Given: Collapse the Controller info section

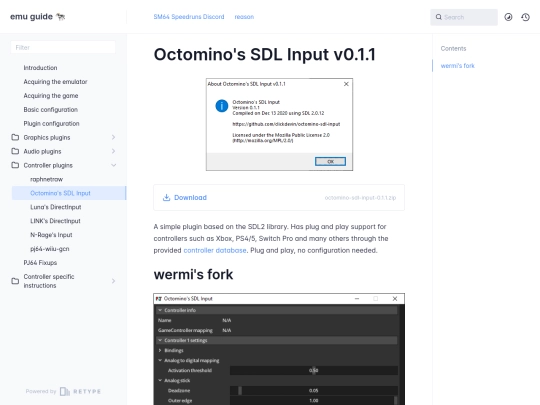Looking at the screenshot, I should (x=160, y=310).
